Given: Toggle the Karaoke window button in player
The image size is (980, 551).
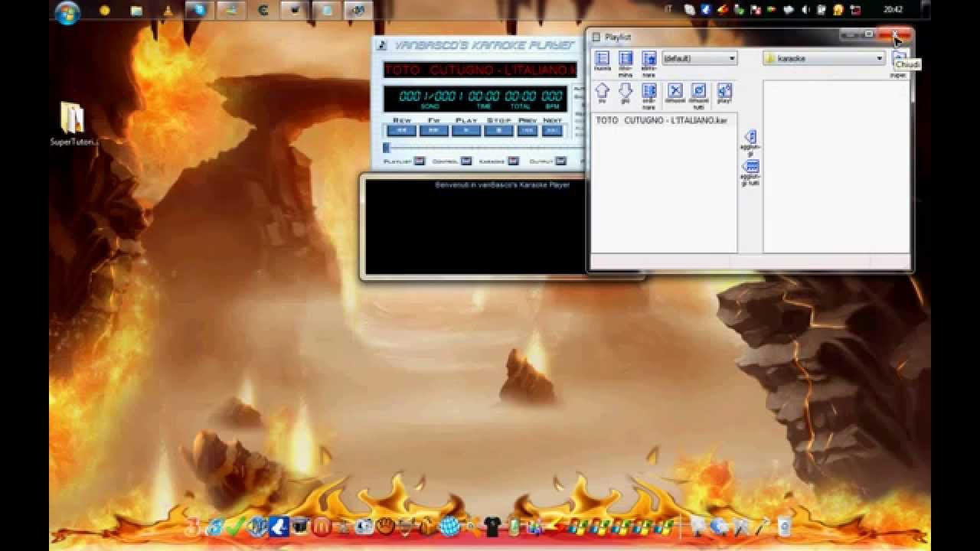Looking at the screenshot, I should 513,161.
